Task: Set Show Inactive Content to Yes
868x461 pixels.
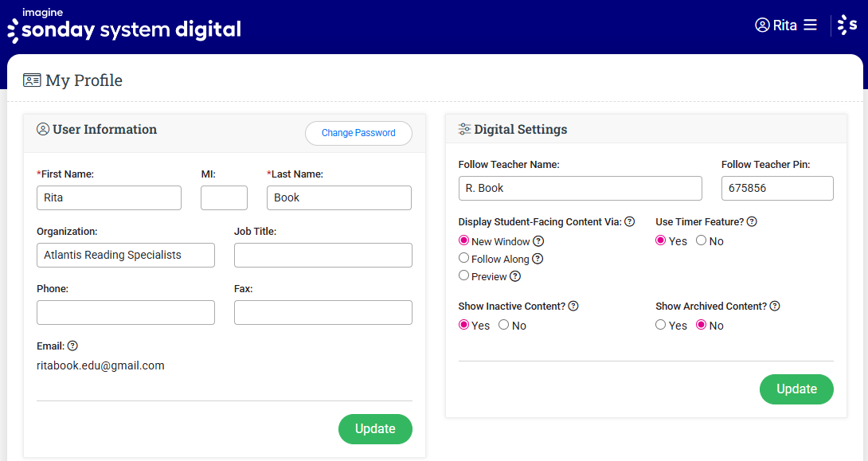Action: click(464, 325)
